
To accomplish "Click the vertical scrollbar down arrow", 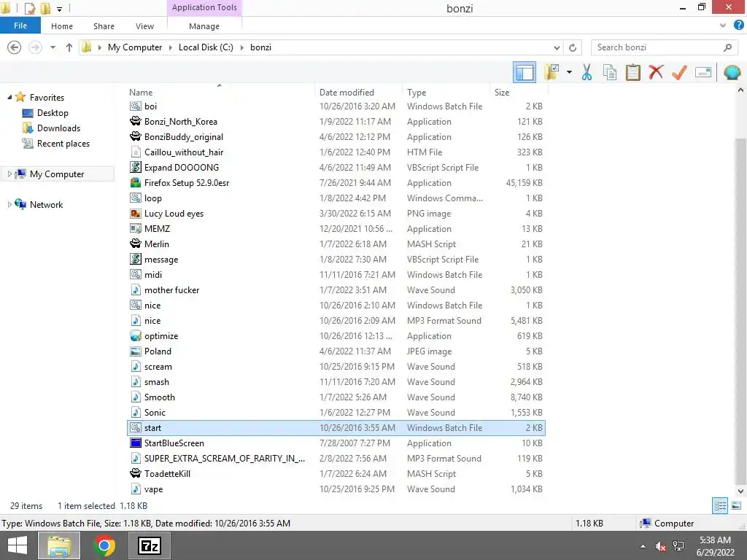I will pyautogui.click(x=741, y=491).
